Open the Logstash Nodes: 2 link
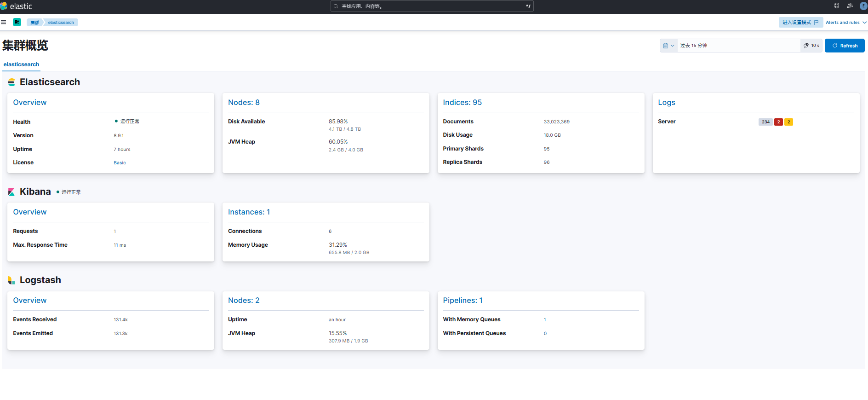This screenshot has width=868, height=400. coord(244,301)
